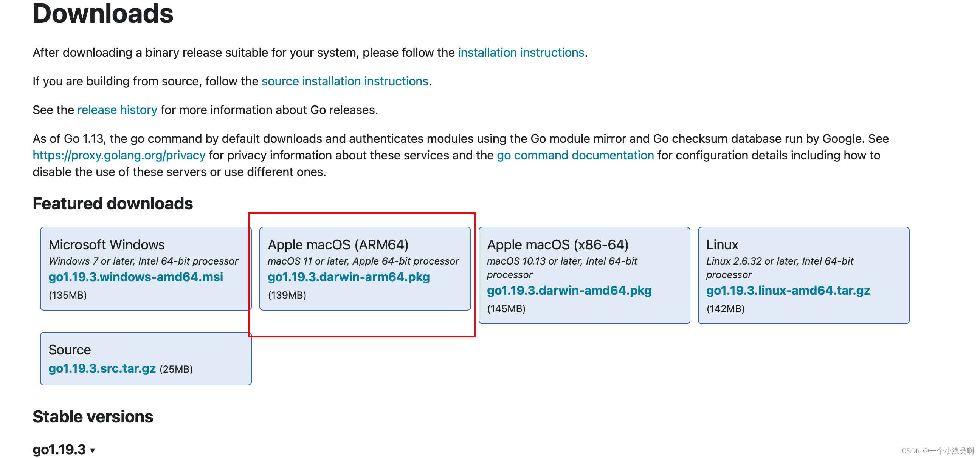The image size is (980, 458).
Task: Collapse the go1.19.3 stable version arrow
Action: click(x=93, y=450)
